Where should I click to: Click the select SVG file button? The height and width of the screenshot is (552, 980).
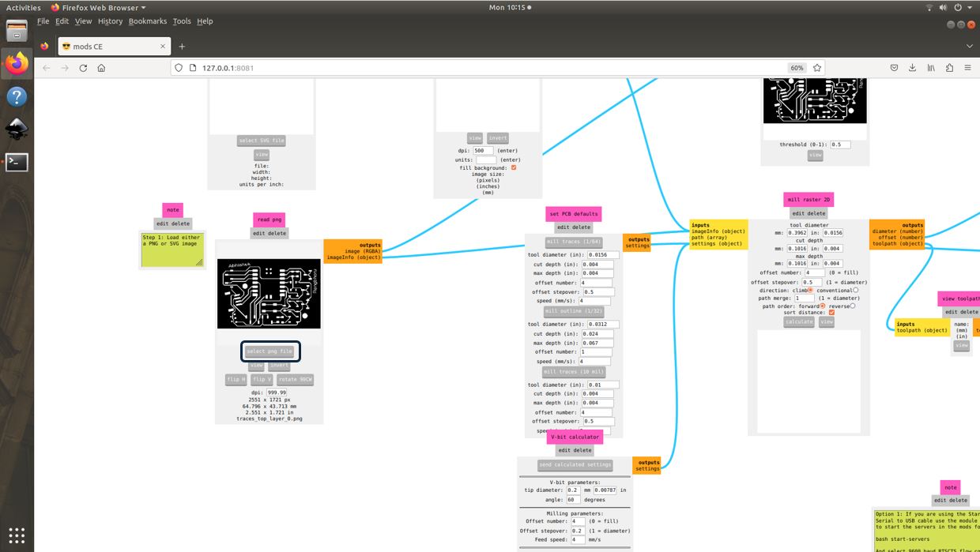262,141
